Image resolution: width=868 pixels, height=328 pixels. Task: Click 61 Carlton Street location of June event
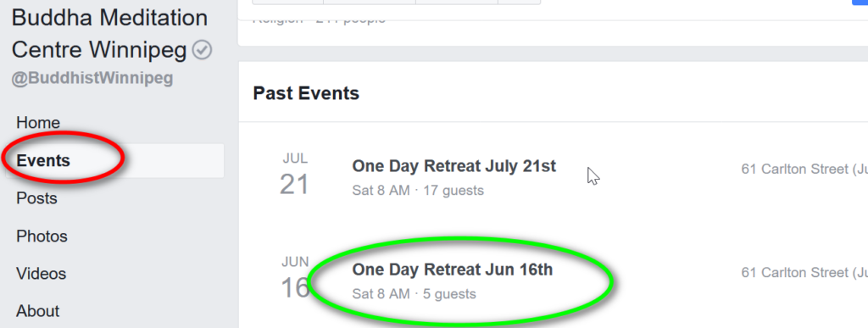(804, 273)
